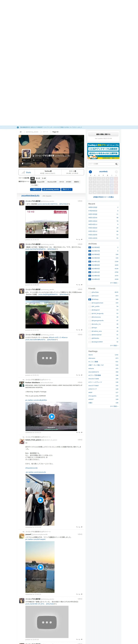Select 古→新 sort order

click(x=44, y=178)
